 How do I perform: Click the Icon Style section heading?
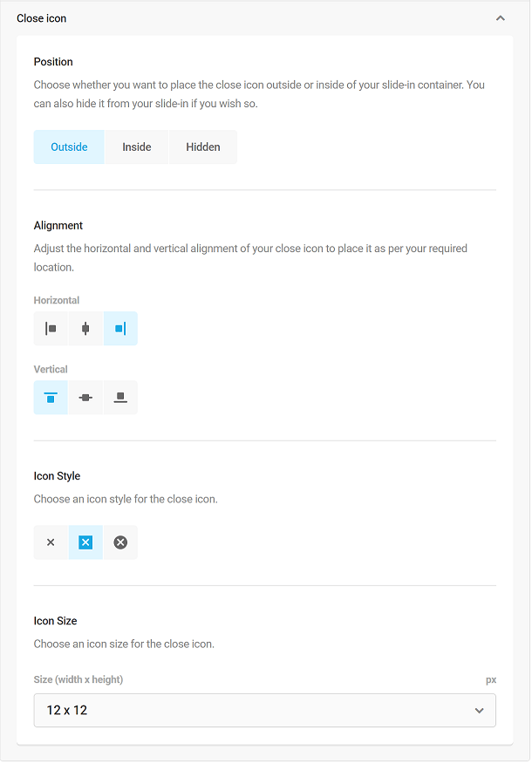coord(55,475)
